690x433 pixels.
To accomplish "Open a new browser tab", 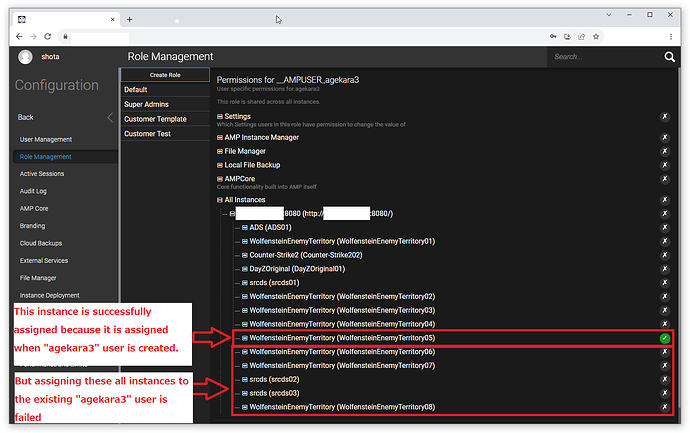I will [129, 19].
